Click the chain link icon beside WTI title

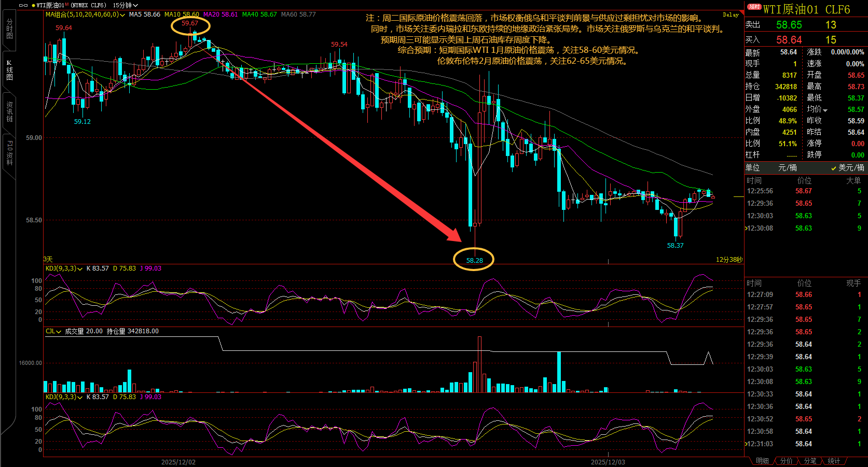pyautogui.click(x=23, y=5)
